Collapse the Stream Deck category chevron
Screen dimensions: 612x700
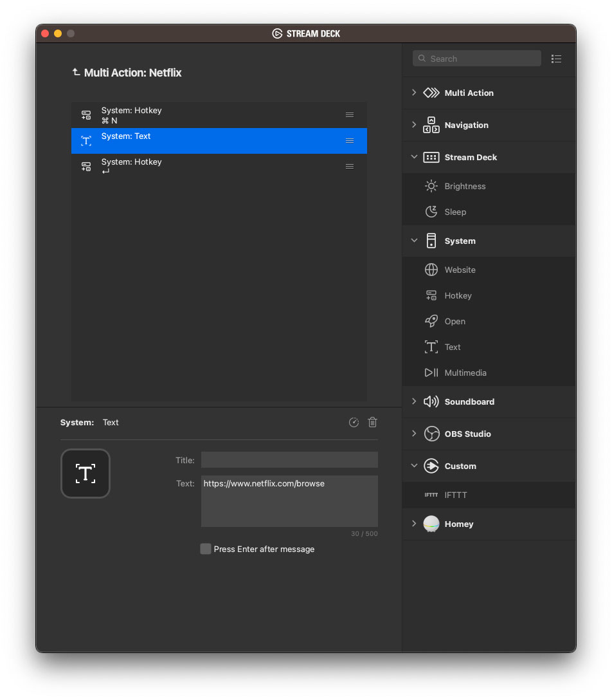tap(414, 157)
